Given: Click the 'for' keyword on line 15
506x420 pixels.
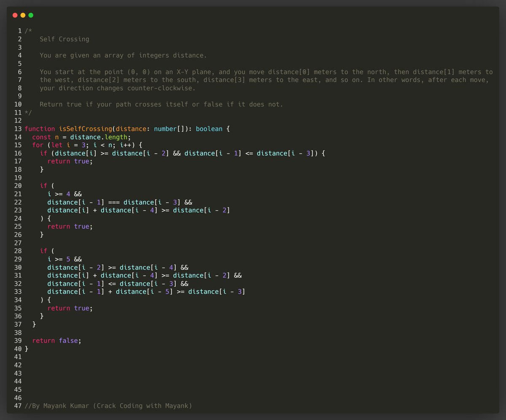Looking at the screenshot, I should coord(38,145).
